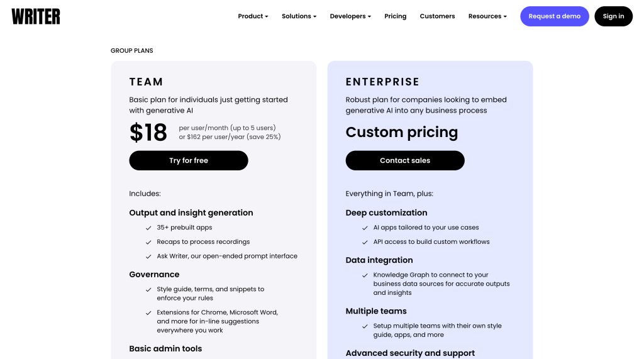The width and height of the screenshot is (644, 359).
Task: Click the WRITER logo
Action: click(x=36, y=16)
